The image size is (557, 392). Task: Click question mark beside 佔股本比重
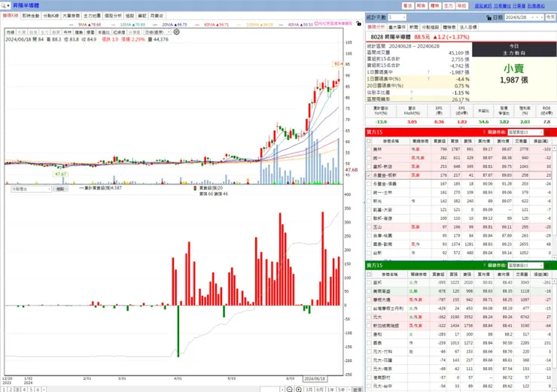point(412,93)
